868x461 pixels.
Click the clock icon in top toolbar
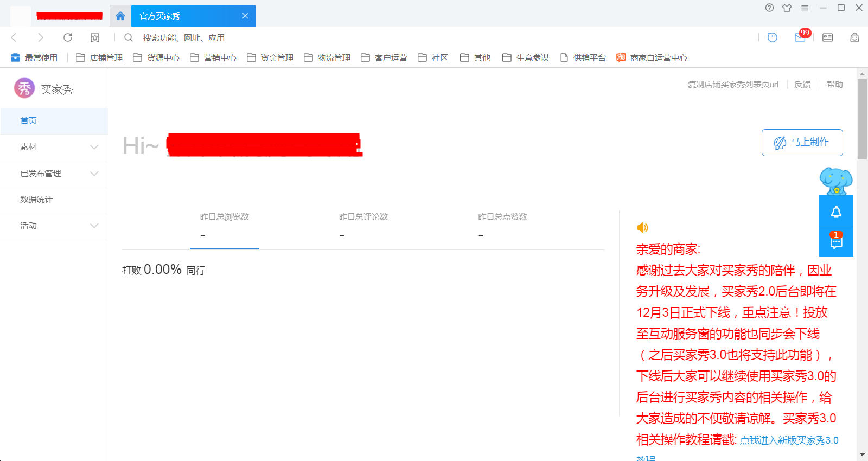click(x=773, y=37)
